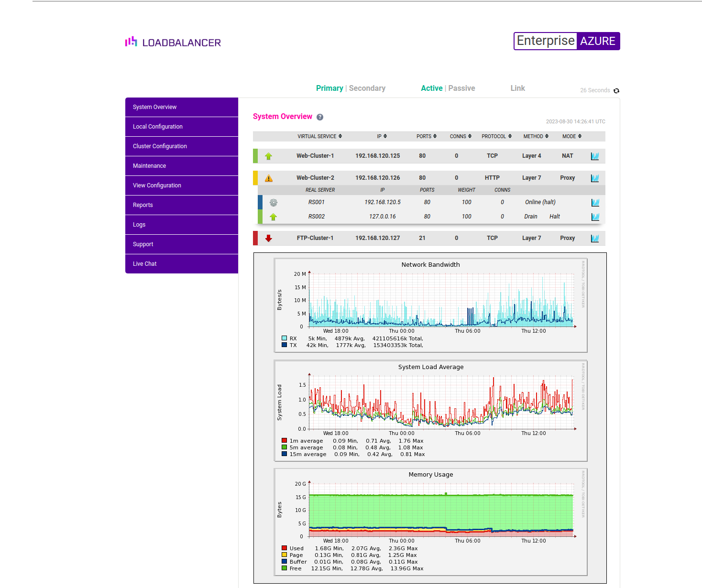Open the graph icon for FTP-Cluster-1
This screenshot has height=588, width=702.
[594, 238]
